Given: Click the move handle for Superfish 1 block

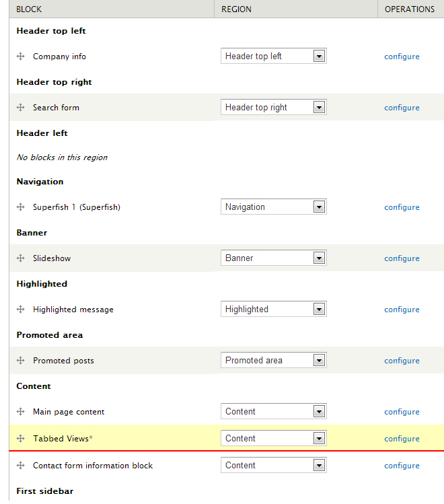Looking at the screenshot, I should pos(21,207).
